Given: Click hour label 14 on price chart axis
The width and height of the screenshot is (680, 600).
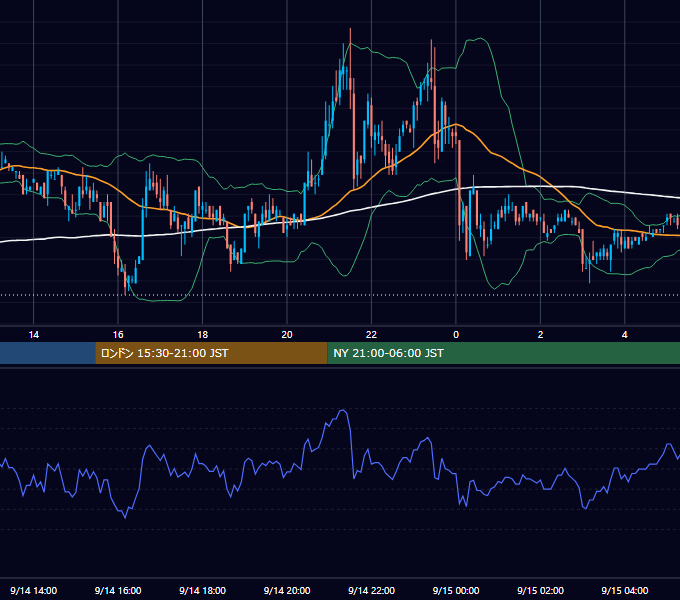Looking at the screenshot, I should pos(33,335).
